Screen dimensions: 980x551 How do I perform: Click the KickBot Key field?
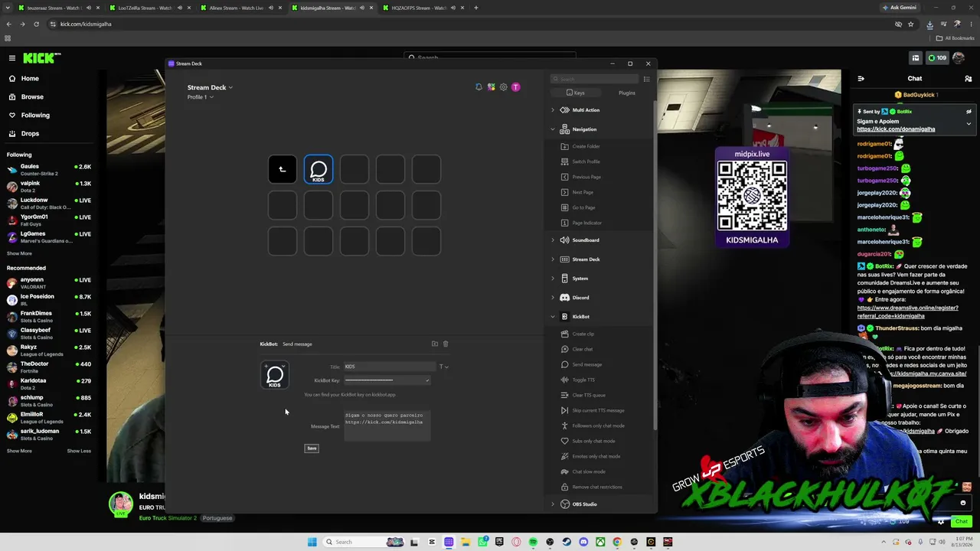click(387, 380)
